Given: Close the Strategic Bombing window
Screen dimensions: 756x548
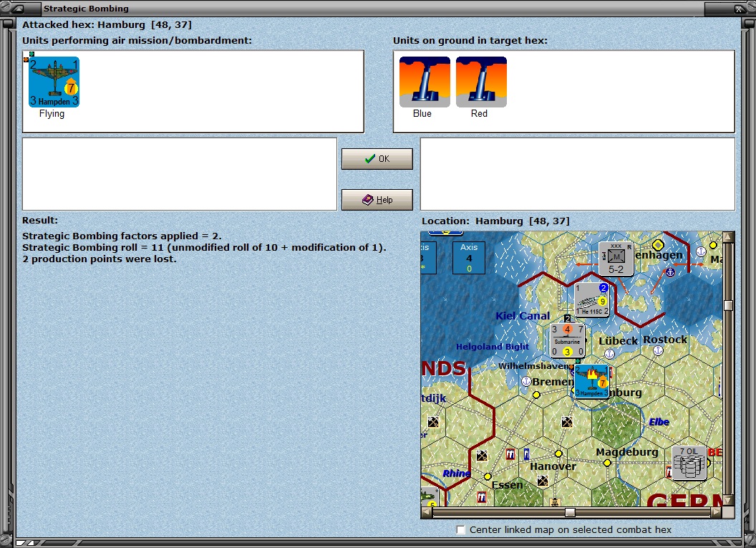Looking at the screenshot, I should (x=739, y=9).
